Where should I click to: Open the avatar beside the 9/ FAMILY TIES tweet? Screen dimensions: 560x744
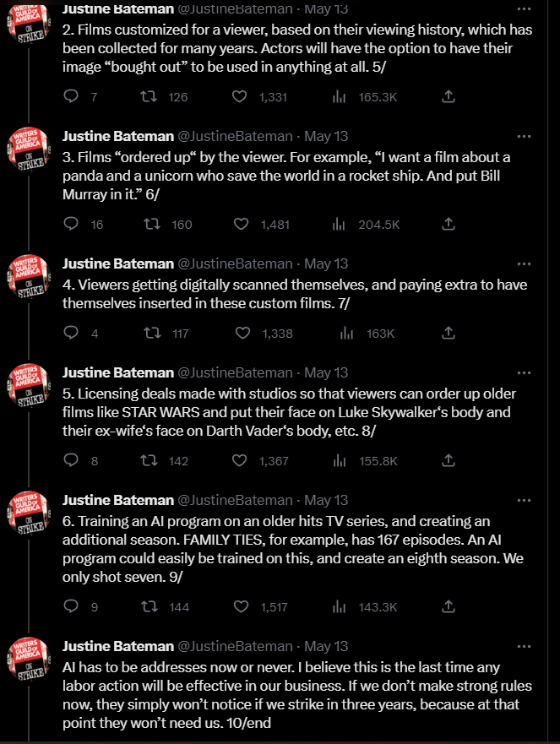pos(29,513)
